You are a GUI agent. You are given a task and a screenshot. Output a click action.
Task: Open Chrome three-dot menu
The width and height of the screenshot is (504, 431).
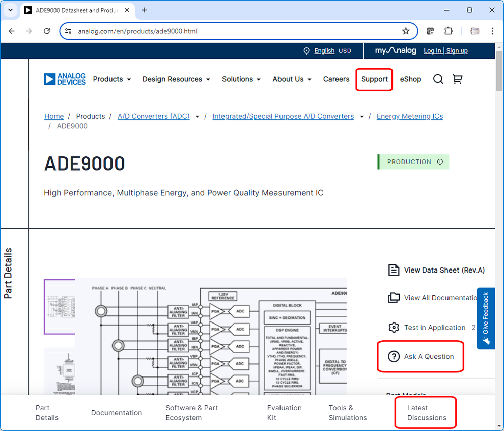click(492, 31)
